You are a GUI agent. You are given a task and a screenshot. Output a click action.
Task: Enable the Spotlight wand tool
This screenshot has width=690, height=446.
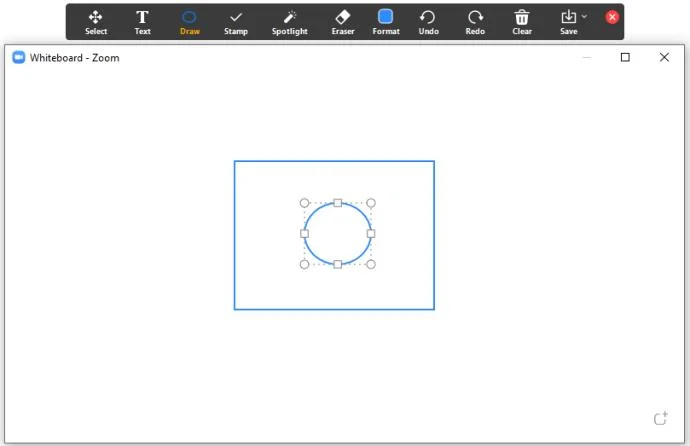[x=290, y=22]
